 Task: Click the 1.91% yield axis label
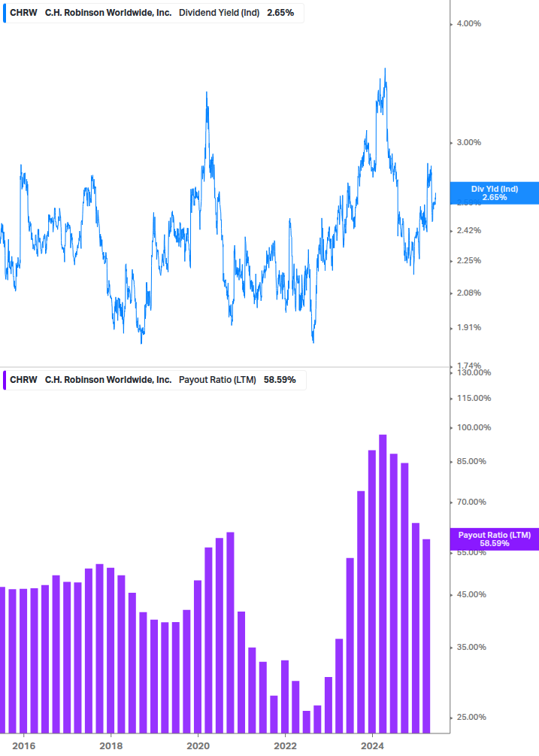468,327
